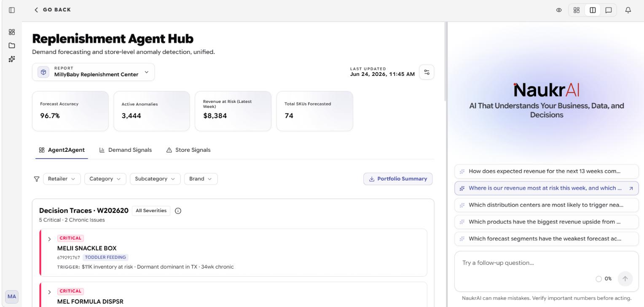Select the Revenue at Risk card
644x307 pixels.
233,111
